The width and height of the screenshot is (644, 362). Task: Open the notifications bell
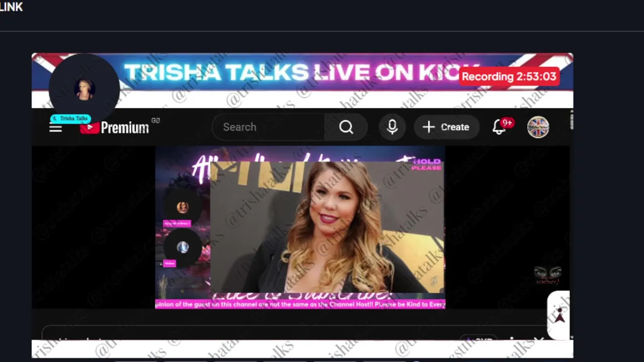click(x=499, y=127)
